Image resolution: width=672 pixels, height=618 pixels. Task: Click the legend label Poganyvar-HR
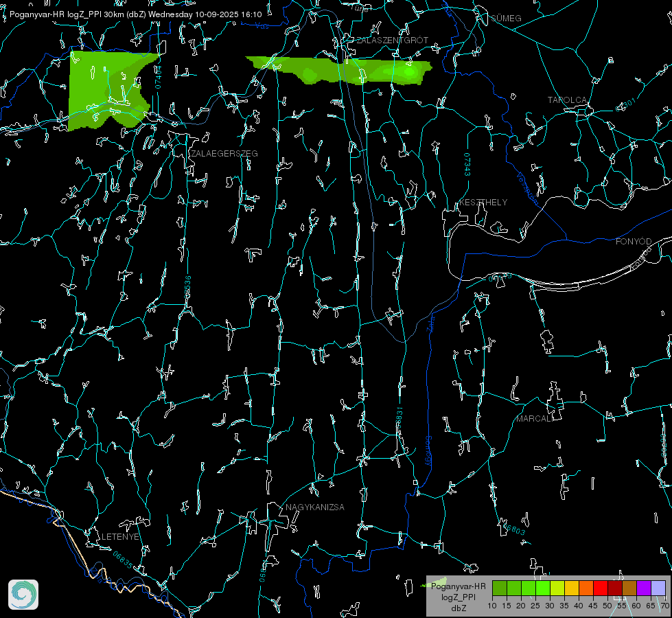(458, 586)
